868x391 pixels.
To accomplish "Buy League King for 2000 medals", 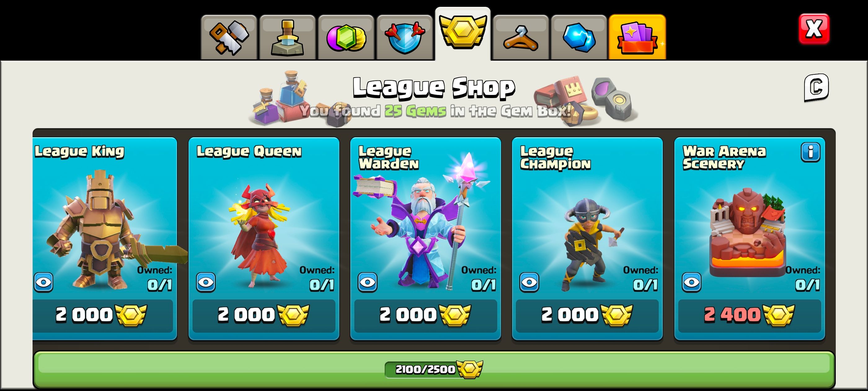I will (x=103, y=315).
